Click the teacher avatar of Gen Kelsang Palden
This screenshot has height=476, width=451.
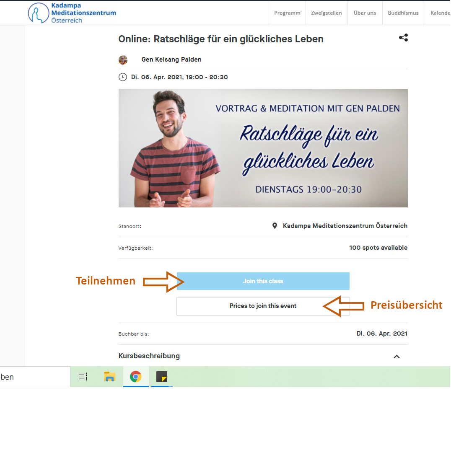click(123, 60)
